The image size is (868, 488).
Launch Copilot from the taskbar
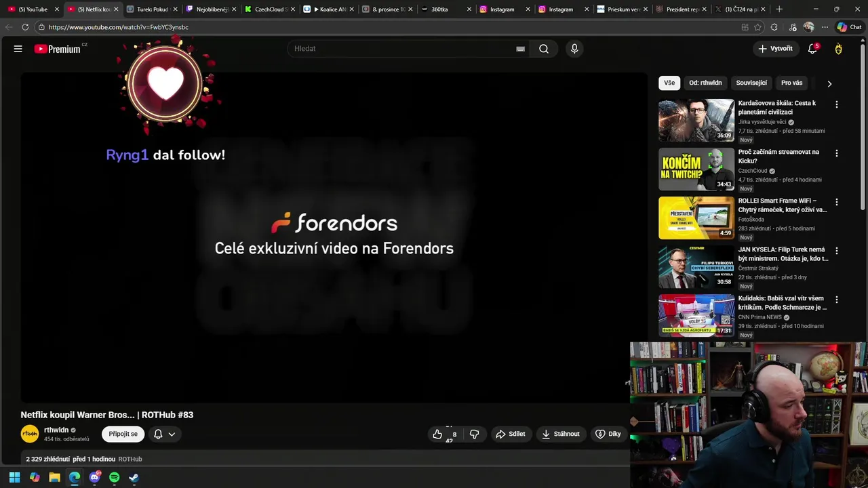[35, 477]
